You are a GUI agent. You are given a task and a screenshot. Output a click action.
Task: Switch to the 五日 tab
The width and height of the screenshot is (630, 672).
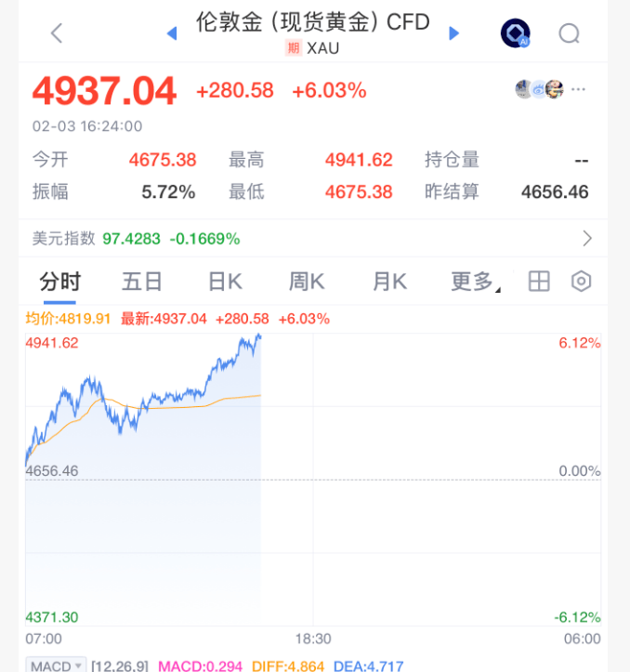coord(142,282)
